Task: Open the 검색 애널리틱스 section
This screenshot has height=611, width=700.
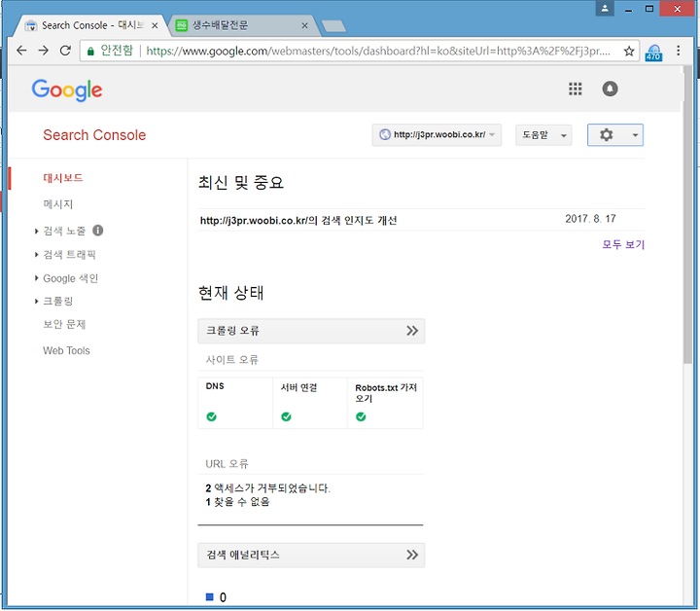Action: point(311,556)
